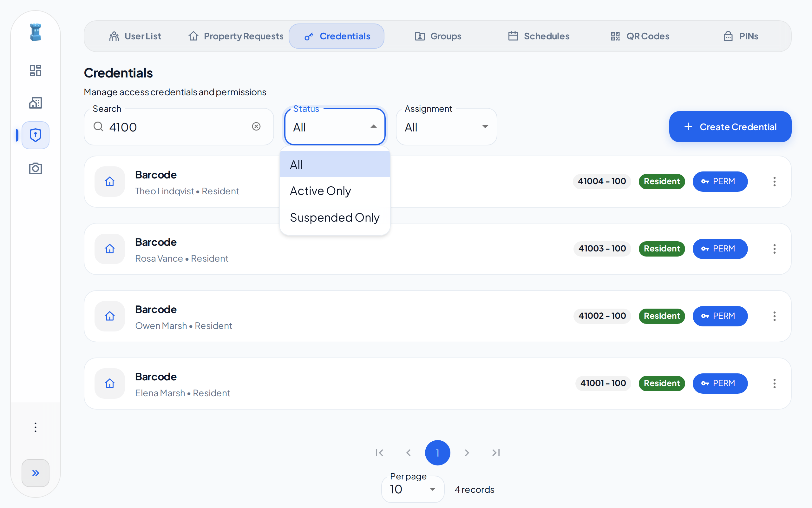
Task: Open options menu for 41002 - 100 credential
Action: 775,316
